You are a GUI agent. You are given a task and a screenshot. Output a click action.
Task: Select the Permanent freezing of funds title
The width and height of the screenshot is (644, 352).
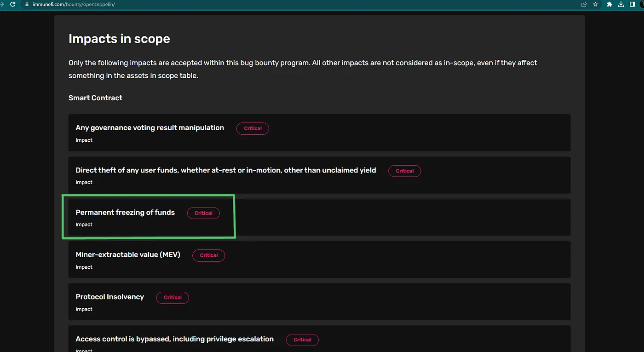click(125, 213)
